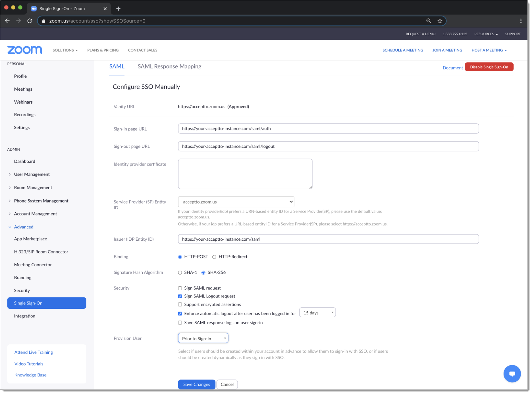Check Support encrypted assertions

180,305
